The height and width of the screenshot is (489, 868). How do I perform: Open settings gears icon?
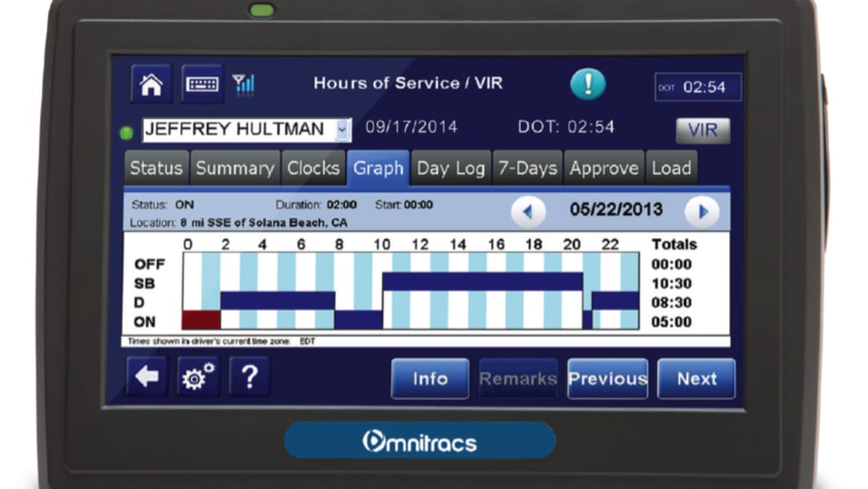[x=198, y=377]
